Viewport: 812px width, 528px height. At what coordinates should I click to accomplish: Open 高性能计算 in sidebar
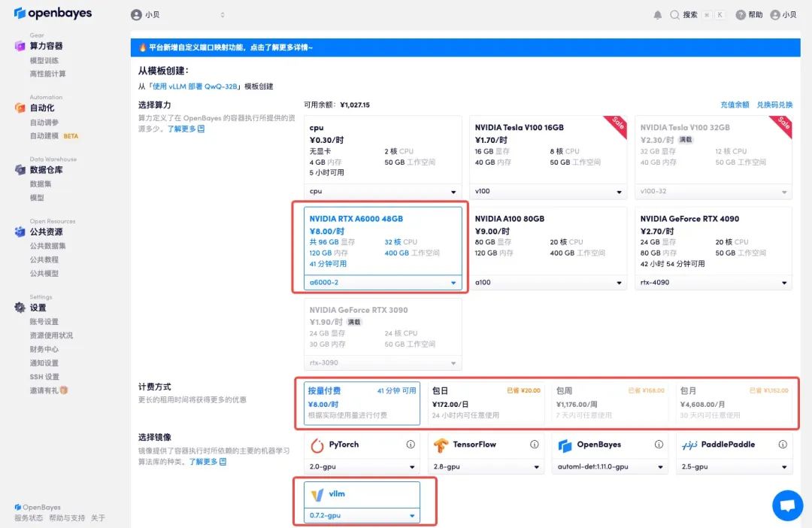(47, 74)
